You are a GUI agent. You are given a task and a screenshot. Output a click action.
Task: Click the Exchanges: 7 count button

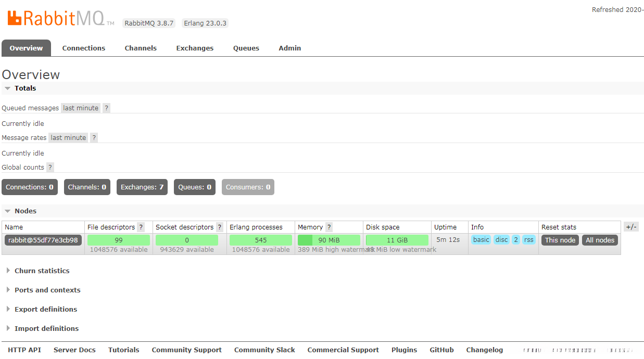point(142,187)
